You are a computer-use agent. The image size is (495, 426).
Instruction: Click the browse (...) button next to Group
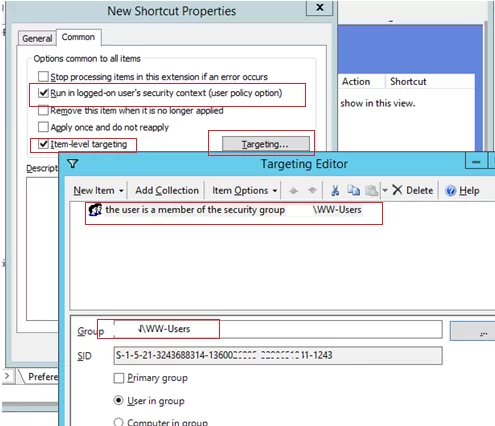472,331
